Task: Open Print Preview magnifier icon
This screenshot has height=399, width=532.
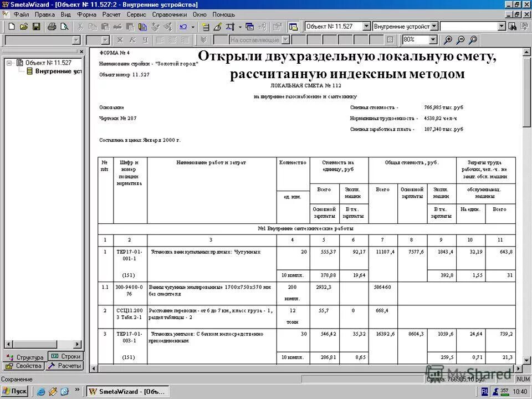Action: (64, 27)
